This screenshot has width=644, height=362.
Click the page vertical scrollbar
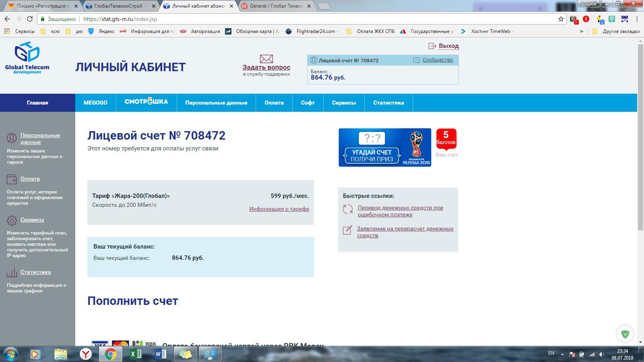[640, 137]
